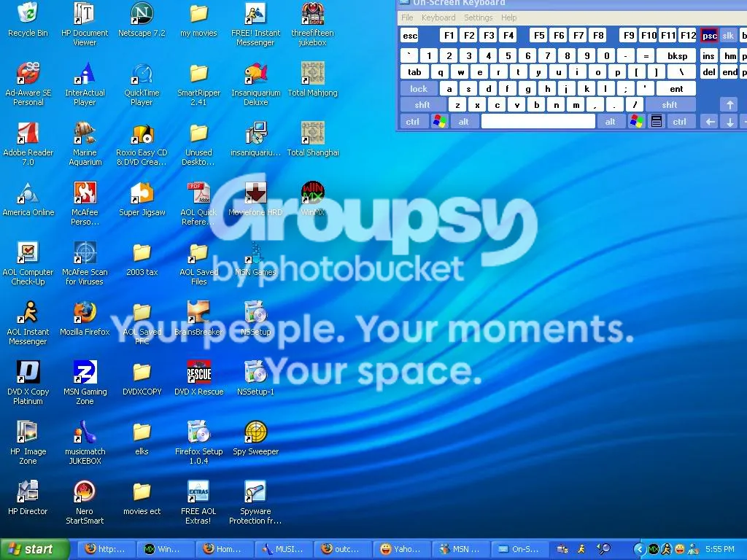Toggle the slk scroll lock key

[727, 36]
